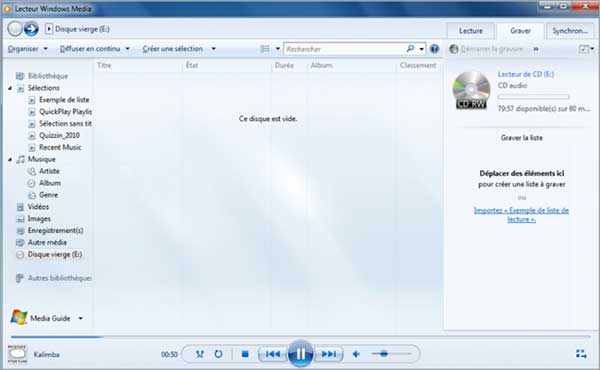Select Quizzin_2010 playlist

[x=59, y=135]
